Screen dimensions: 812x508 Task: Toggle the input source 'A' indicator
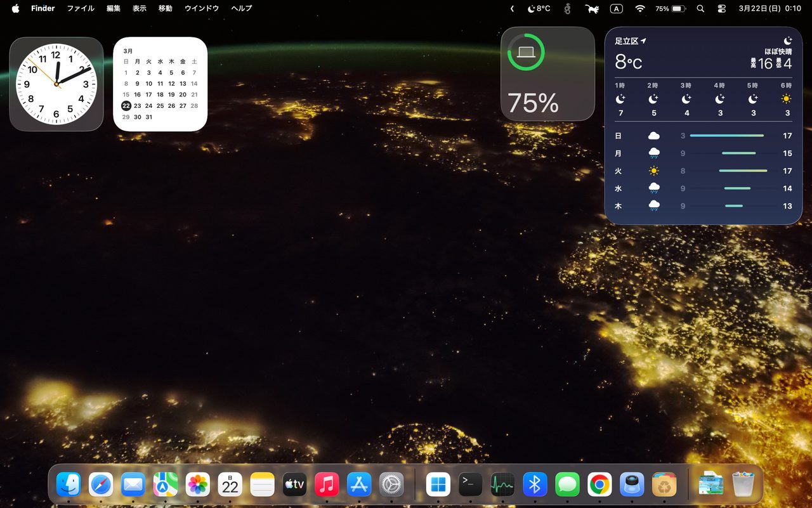[616, 9]
